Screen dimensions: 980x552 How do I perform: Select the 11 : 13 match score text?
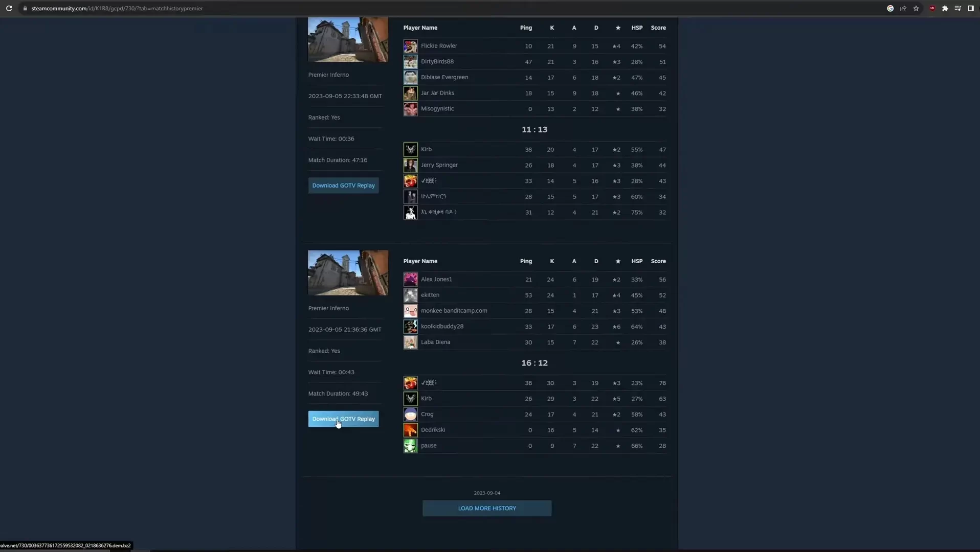[534, 130]
